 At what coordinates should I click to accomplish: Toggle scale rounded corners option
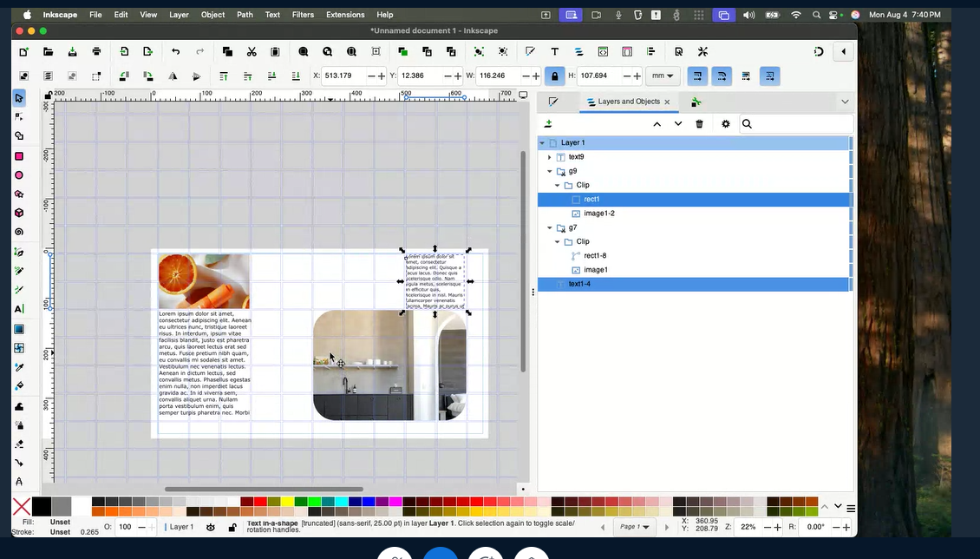tap(722, 76)
